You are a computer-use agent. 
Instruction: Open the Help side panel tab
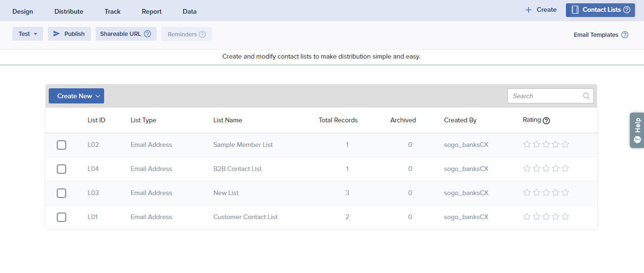coord(637,130)
